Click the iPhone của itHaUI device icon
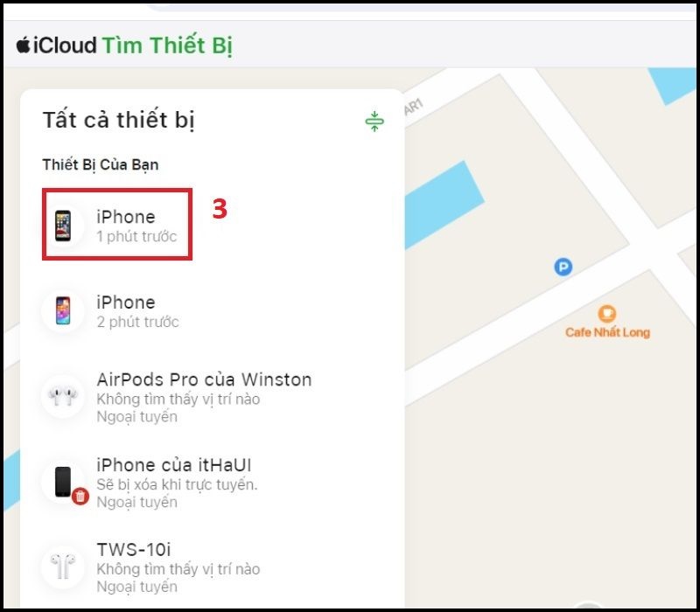 click(63, 481)
